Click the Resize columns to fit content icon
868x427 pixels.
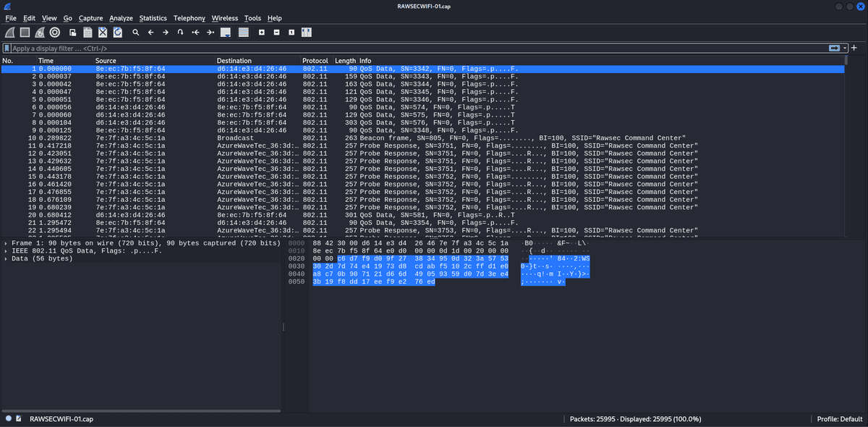tap(306, 33)
